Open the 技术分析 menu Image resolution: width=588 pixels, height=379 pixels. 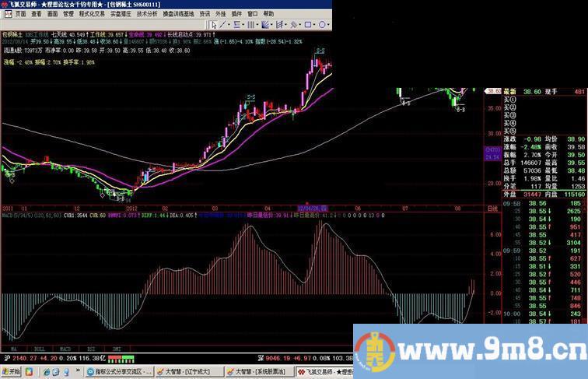point(146,13)
